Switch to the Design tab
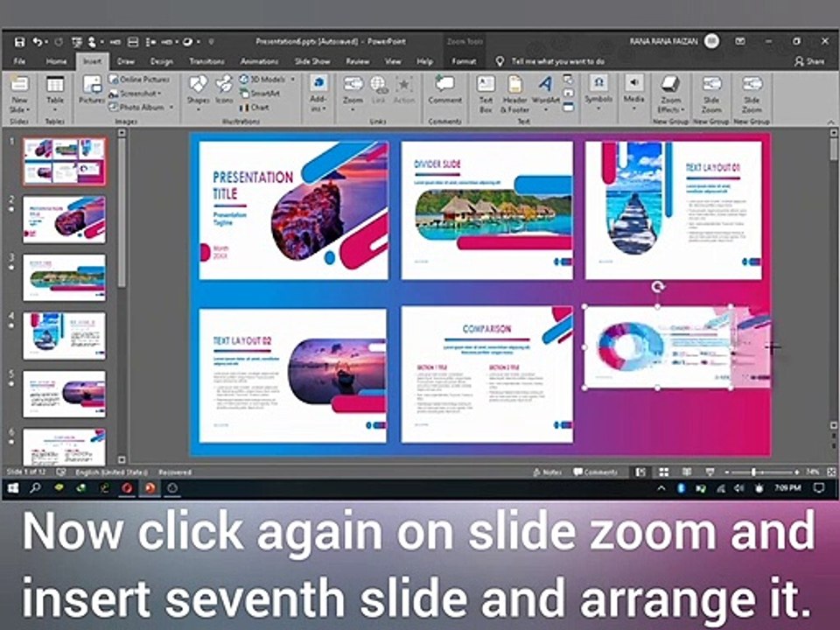The image size is (840, 630). 161,61
